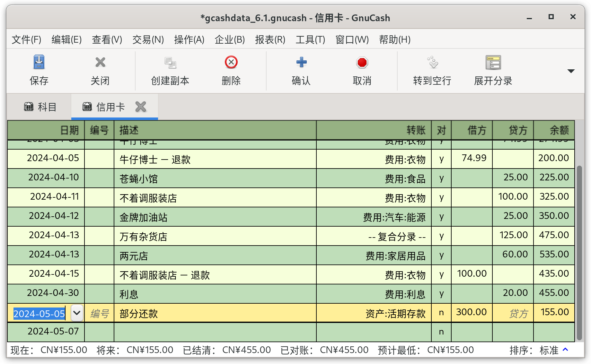Click the 删除 delete transaction icon
Image resolution: width=591 pixels, height=364 pixels.
(x=231, y=62)
